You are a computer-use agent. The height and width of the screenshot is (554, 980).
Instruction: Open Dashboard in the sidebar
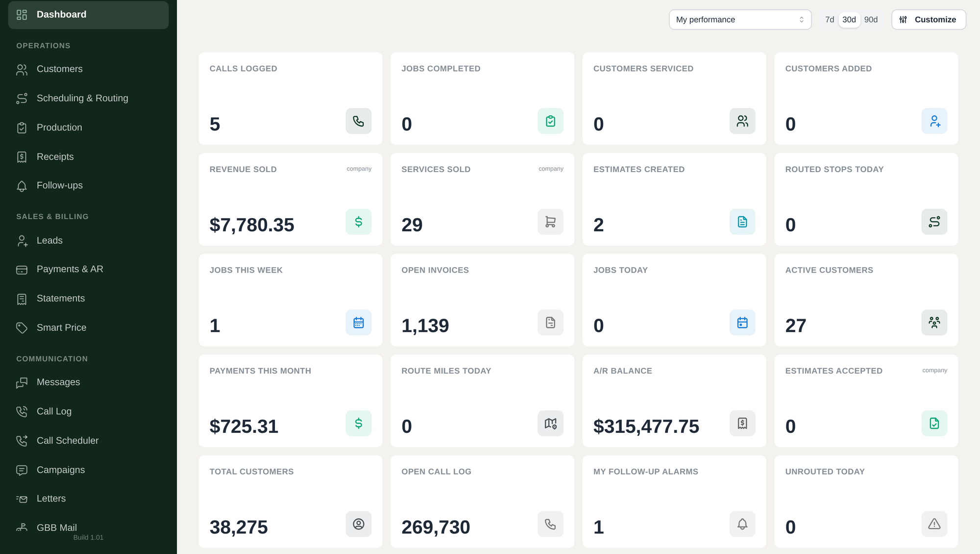click(x=88, y=15)
